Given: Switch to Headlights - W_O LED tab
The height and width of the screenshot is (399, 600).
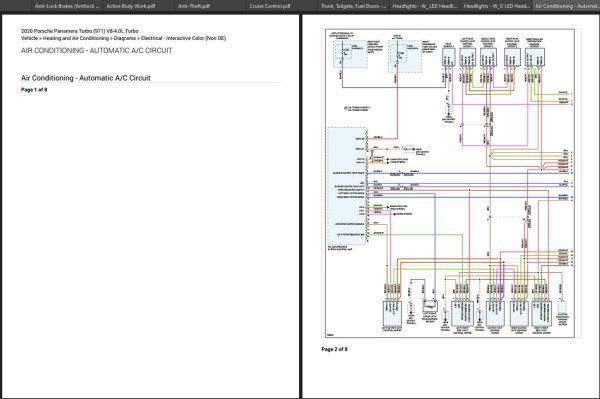Looking at the screenshot, I should tap(496, 6).
